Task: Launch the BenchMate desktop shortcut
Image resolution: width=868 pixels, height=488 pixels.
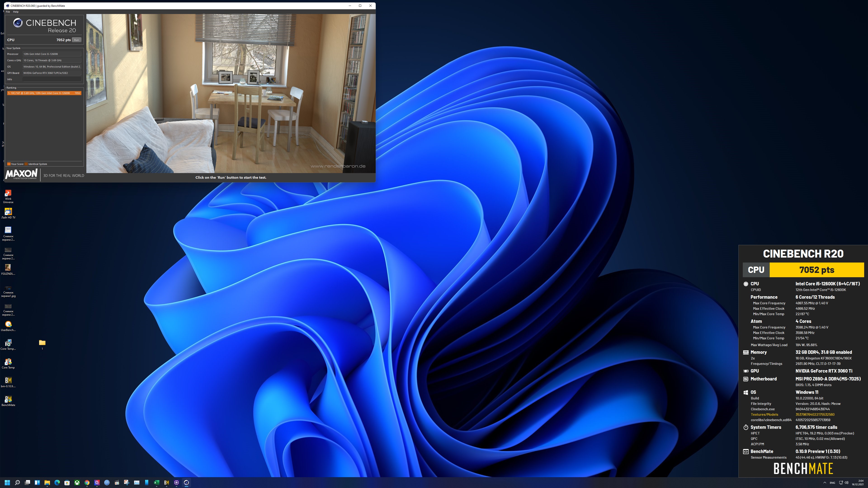Action: click(x=8, y=401)
